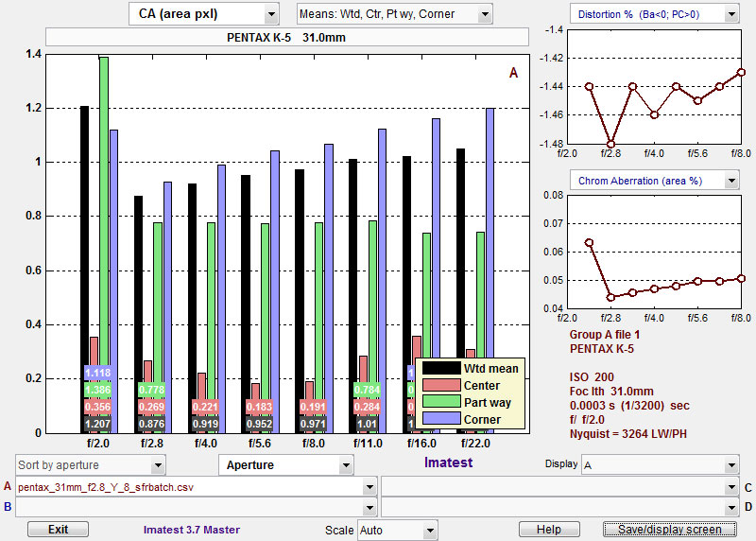Click the Part way green legend swatch
Viewport: 756px width, 541px height.
(441, 402)
